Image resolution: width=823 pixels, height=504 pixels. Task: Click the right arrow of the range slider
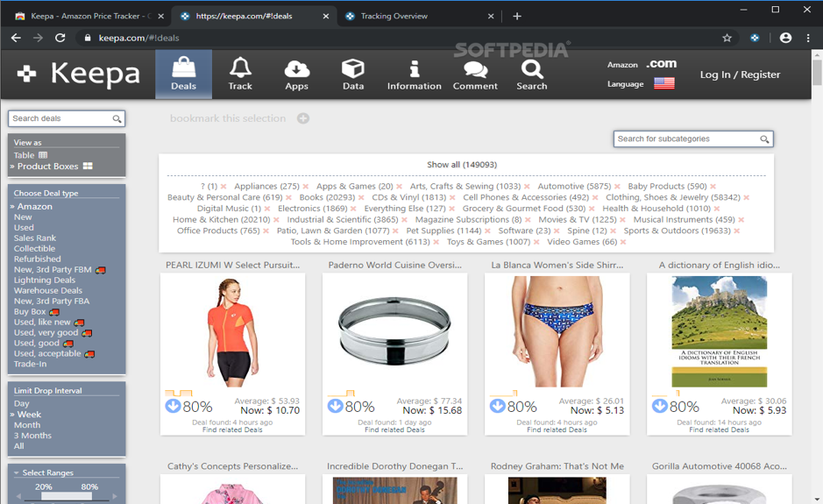[x=115, y=496]
